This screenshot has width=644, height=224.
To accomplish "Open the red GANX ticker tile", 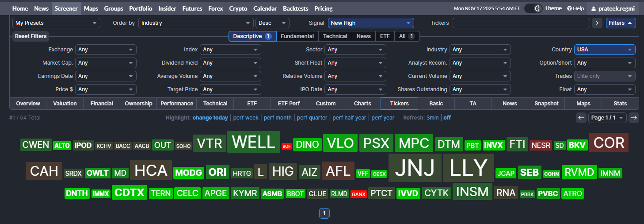I will click(x=358, y=194).
